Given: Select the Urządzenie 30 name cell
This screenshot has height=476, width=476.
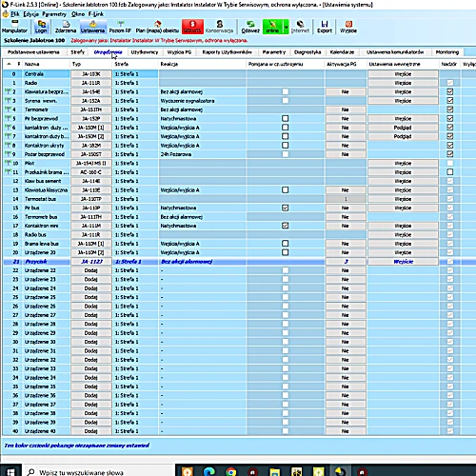Looking at the screenshot, I should [x=47, y=342].
